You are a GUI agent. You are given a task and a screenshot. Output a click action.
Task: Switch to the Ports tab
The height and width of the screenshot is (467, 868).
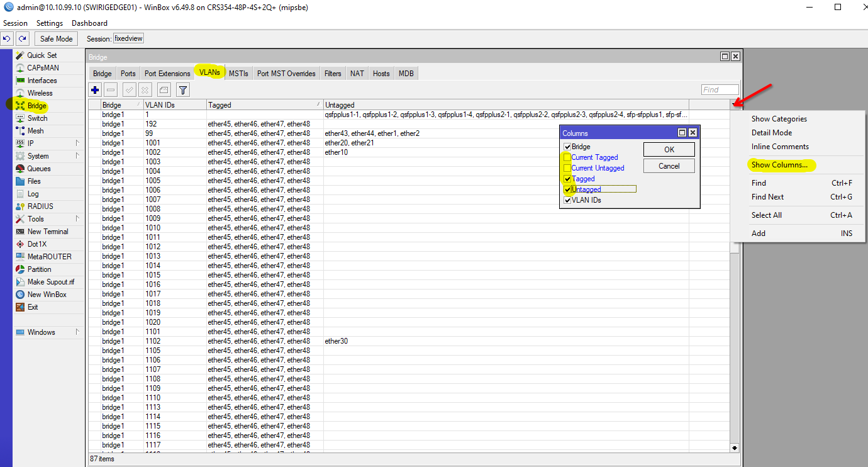[128, 74]
